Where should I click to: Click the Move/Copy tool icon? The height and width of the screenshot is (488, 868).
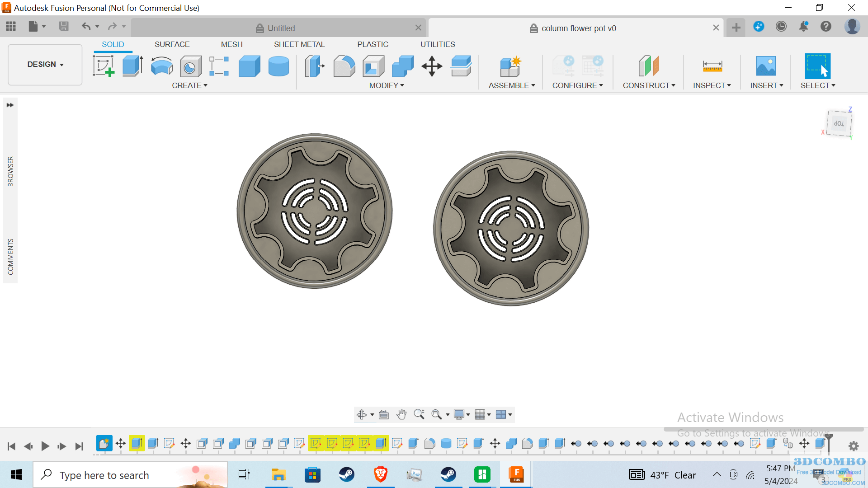click(432, 66)
